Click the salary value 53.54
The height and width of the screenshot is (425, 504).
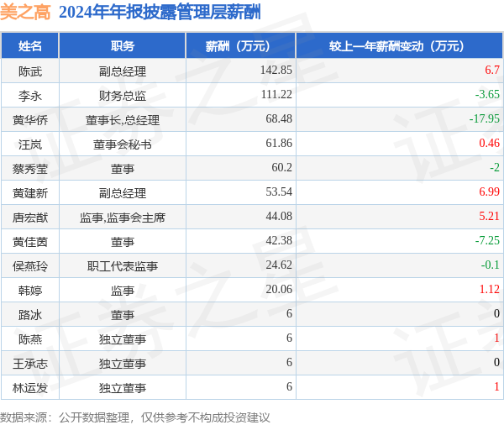click(x=279, y=192)
